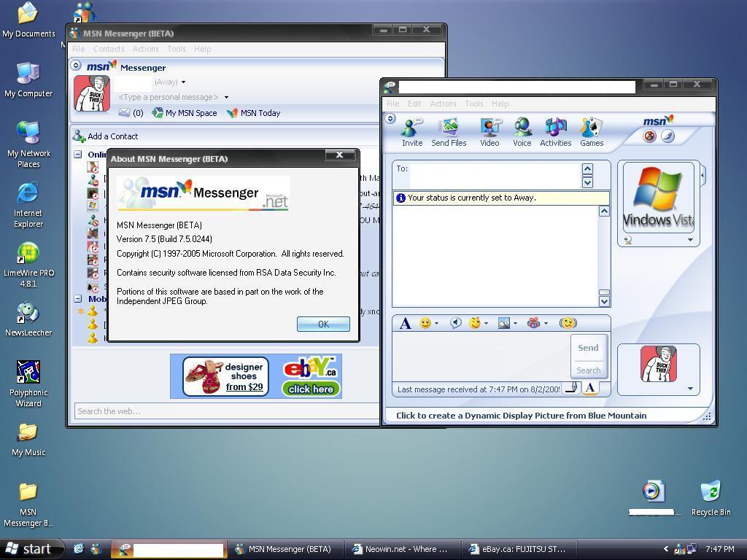Expand the Away status dropdown

(x=183, y=82)
